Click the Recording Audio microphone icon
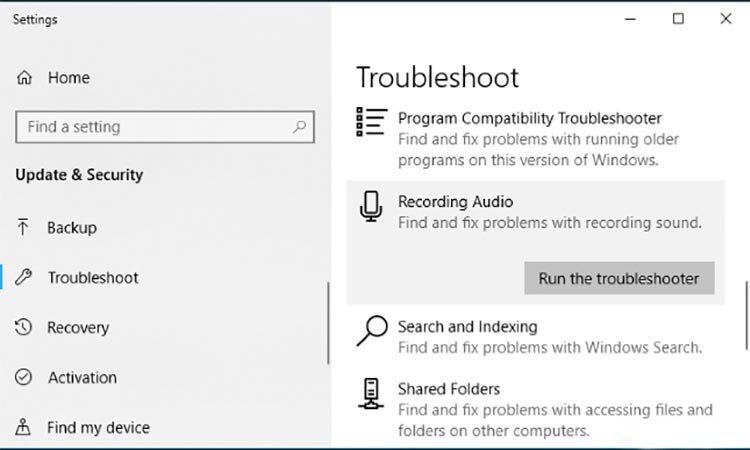Viewport: 750px width, 450px height. (371, 207)
